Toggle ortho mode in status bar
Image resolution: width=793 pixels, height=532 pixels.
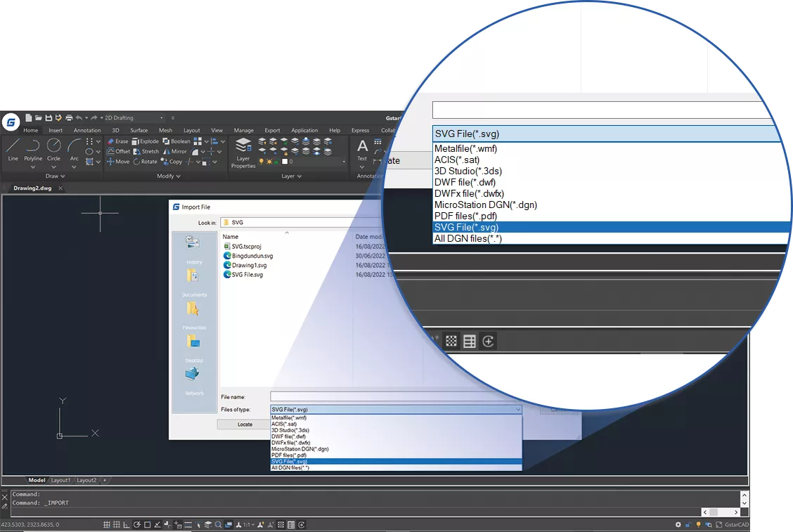click(x=127, y=525)
